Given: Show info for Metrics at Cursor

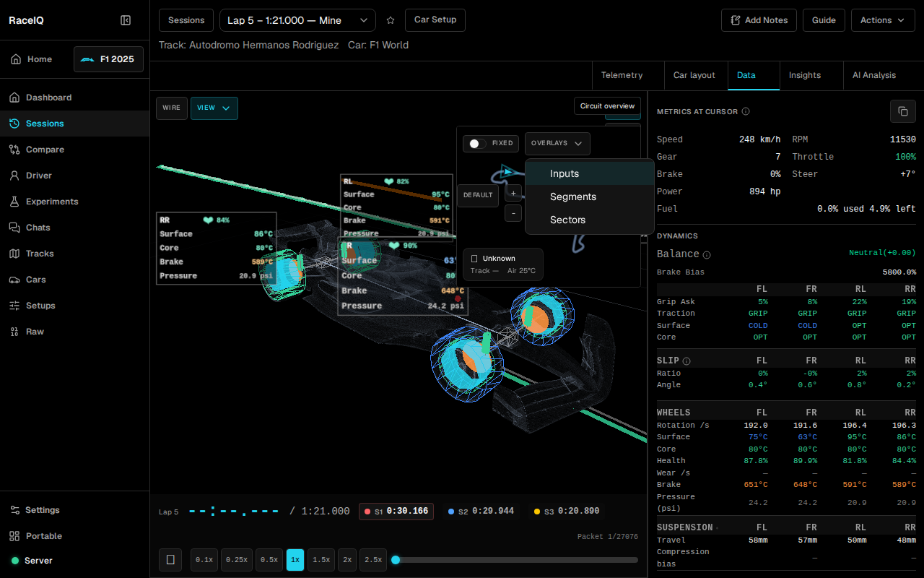Looking at the screenshot, I should point(746,112).
